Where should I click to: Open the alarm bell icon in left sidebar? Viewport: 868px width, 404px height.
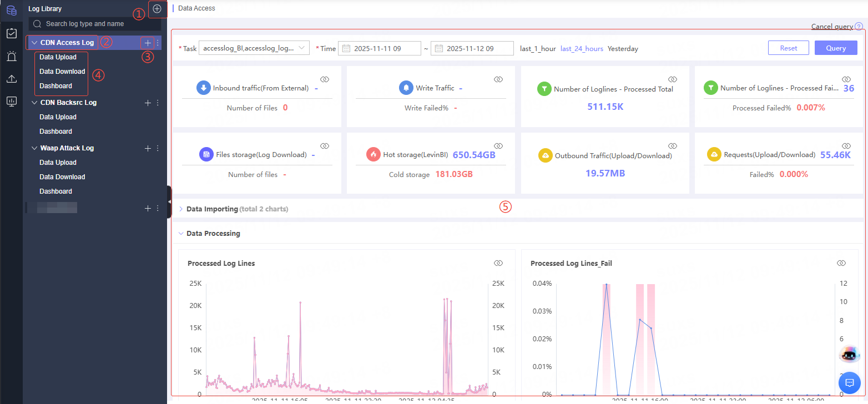pos(11,56)
